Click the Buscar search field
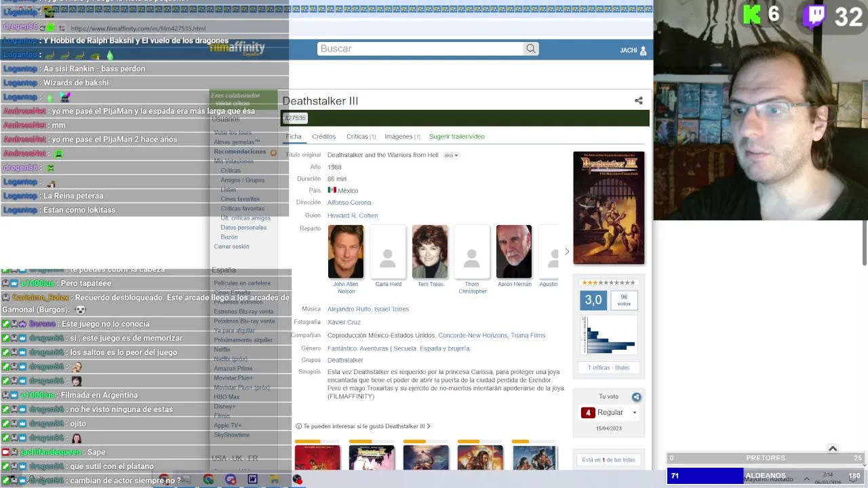 (420, 49)
